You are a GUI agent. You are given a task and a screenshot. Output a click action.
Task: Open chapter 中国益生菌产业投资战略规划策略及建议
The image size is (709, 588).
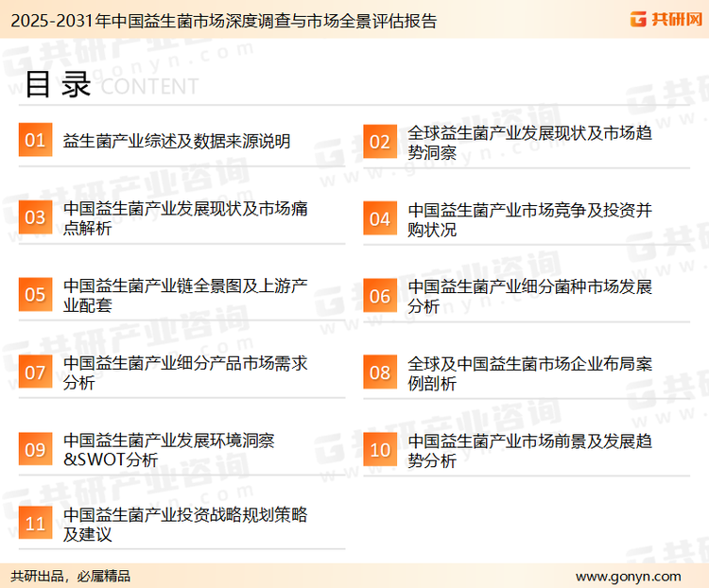click(x=185, y=525)
